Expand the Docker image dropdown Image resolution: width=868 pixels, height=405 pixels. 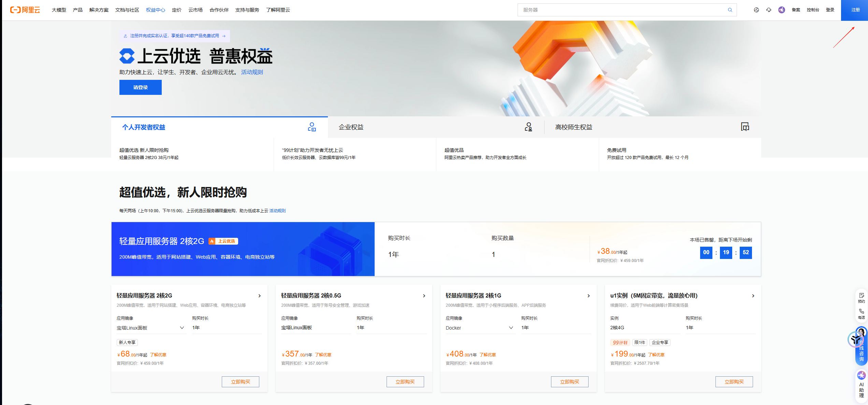511,328
